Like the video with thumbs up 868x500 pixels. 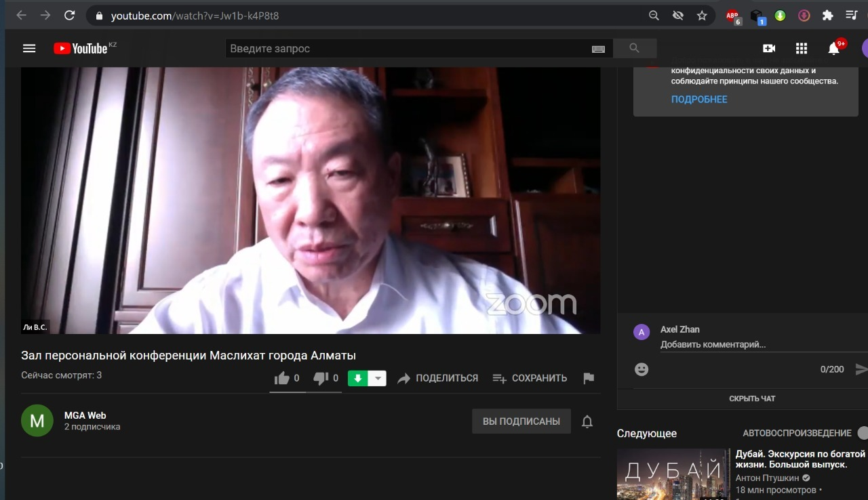point(282,379)
